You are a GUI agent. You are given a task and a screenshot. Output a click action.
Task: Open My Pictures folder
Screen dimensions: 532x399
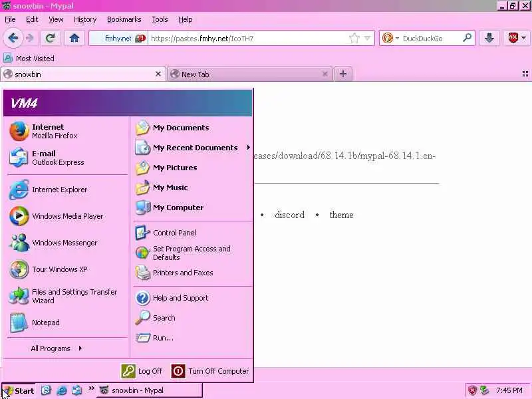193,168
